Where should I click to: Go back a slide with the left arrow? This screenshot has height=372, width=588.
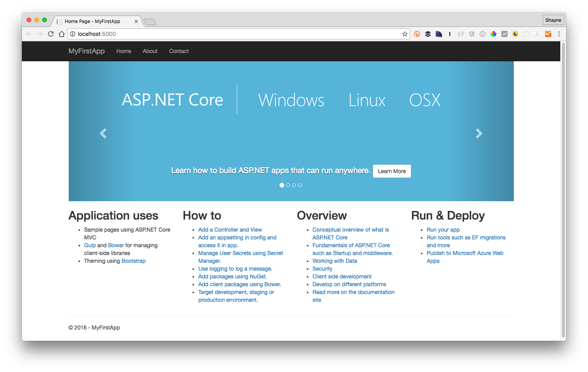pos(103,133)
